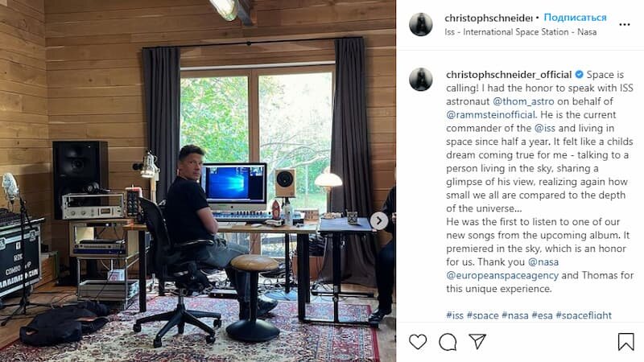
Task: Visit the @iss profile mention
Action: point(545,128)
